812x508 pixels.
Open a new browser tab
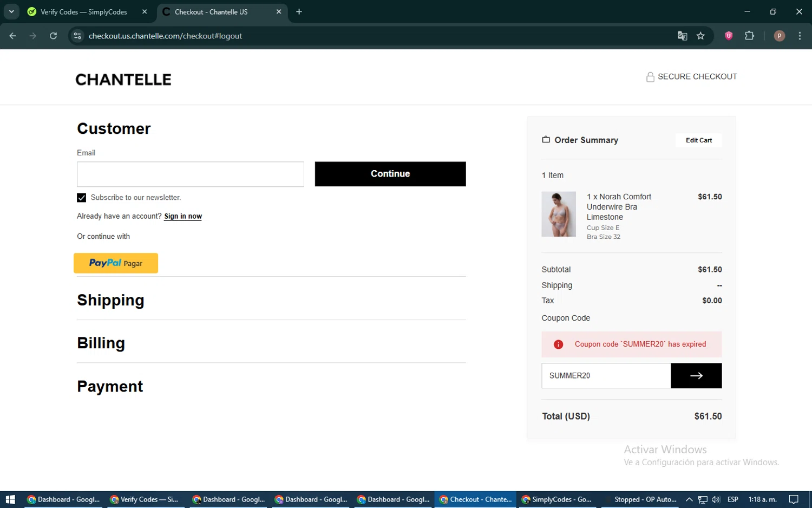click(299, 11)
